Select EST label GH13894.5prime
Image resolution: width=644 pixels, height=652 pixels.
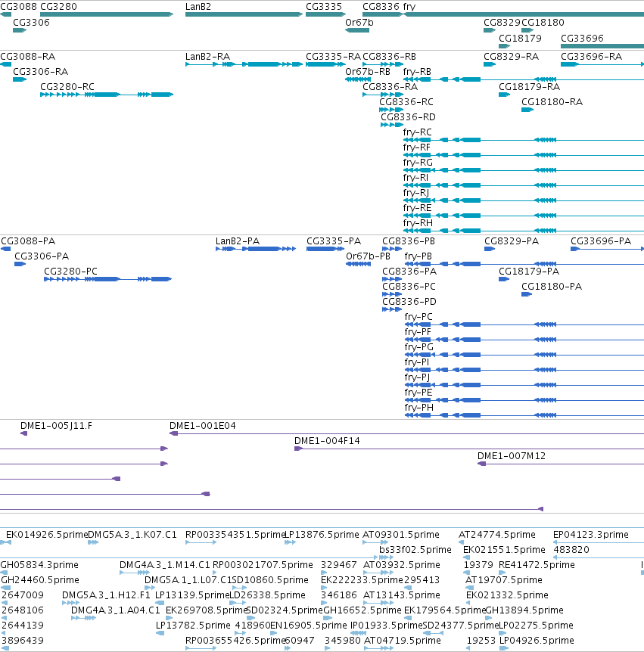524,610
